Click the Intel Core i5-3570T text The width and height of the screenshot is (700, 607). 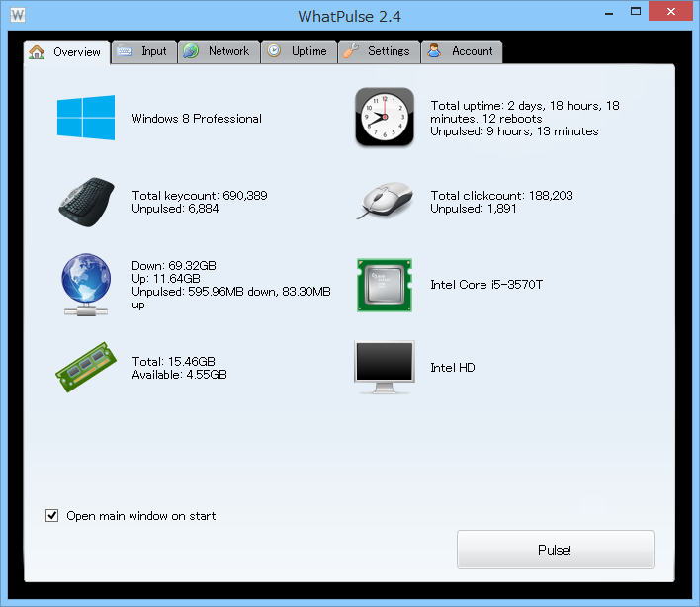point(486,285)
